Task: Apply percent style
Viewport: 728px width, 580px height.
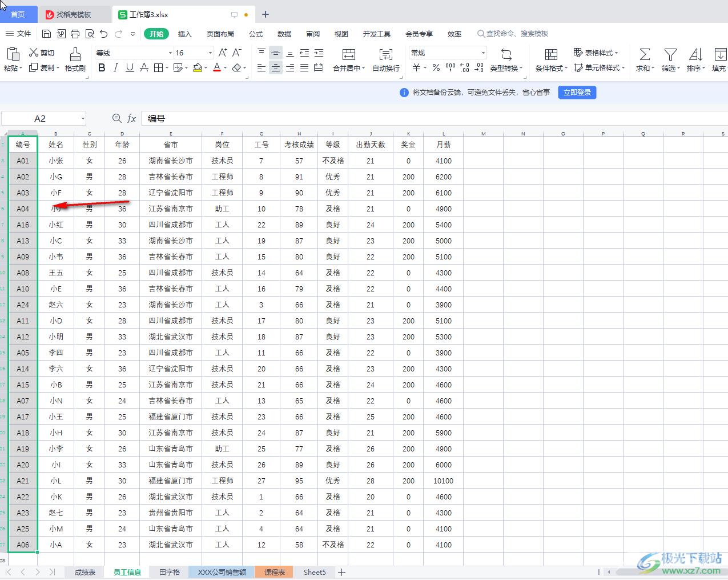Action: [x=436, y=67]
